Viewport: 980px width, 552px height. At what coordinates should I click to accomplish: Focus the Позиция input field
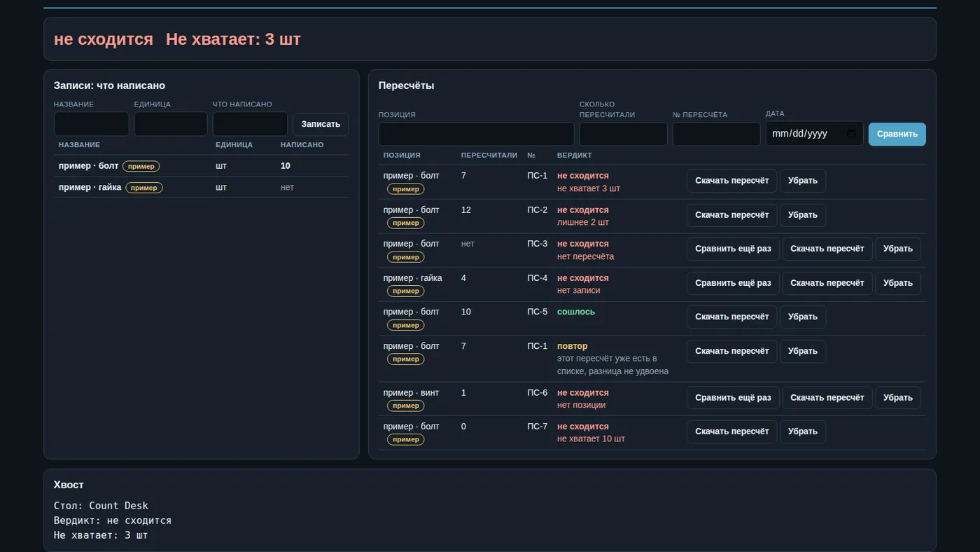click(x=476, y=134)
